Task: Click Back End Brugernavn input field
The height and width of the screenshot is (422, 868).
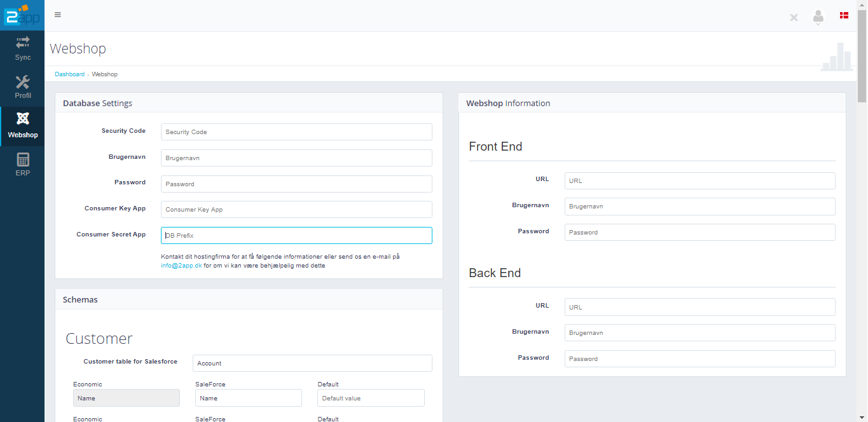Action: tap(699, 333)
